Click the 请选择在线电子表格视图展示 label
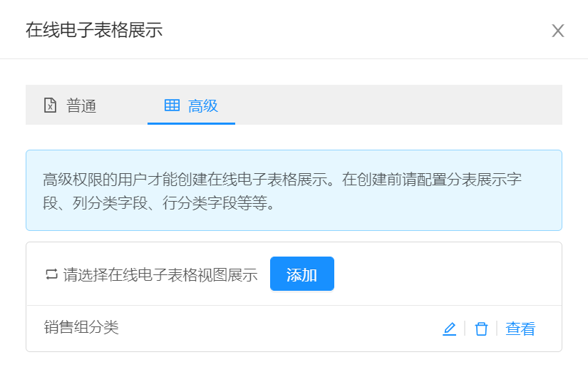This screenshot has height=382, width=588. 160,274
